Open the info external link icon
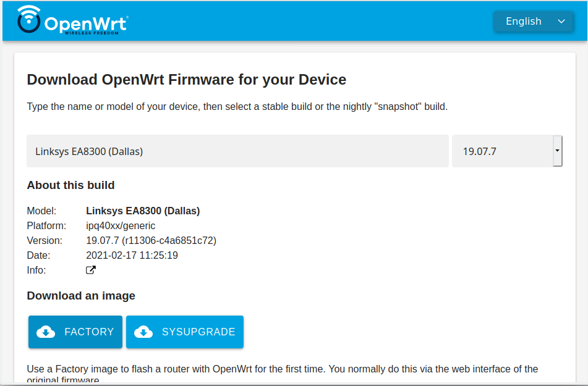The width and height of the screenshot is (588, 386). 91,270
